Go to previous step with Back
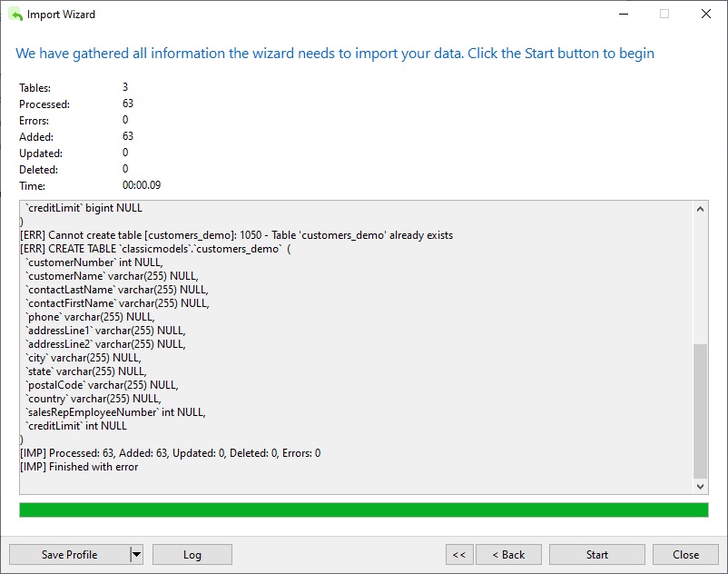This screenshot has height=574, width=728. (508, 555)
